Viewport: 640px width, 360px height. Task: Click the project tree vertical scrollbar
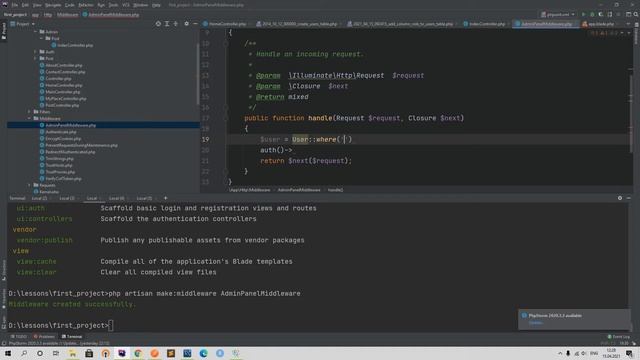tap(198, 73)
